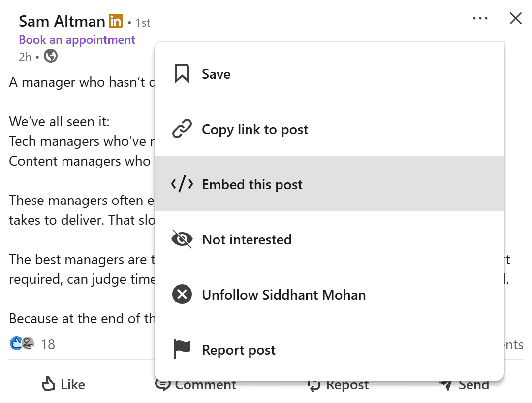Select Copy link to post

[255, 130]
